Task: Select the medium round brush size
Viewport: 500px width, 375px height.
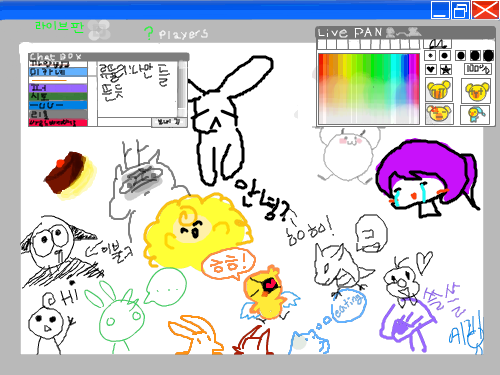Action: (x=460, y=56)
